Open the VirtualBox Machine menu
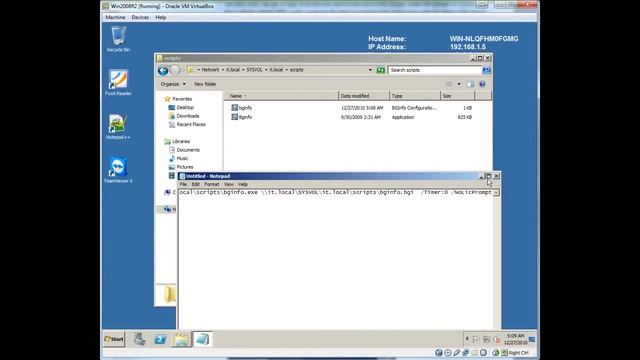 click(115, 18)
